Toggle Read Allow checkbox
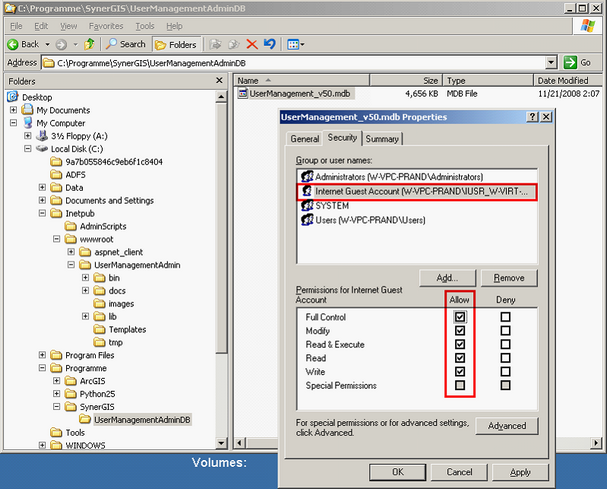The height and width of the screenshot is (489, 607). tap(460, 358)
